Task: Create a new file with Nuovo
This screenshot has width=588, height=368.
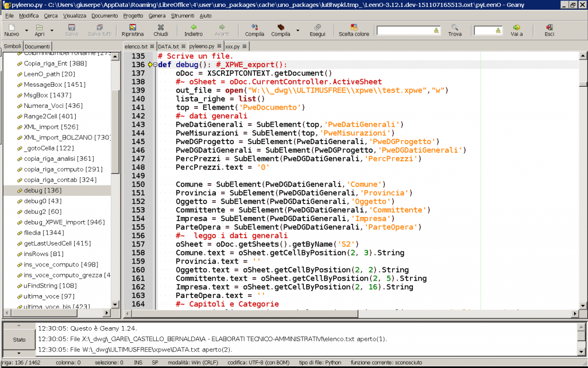Action: tap(11, 30)
